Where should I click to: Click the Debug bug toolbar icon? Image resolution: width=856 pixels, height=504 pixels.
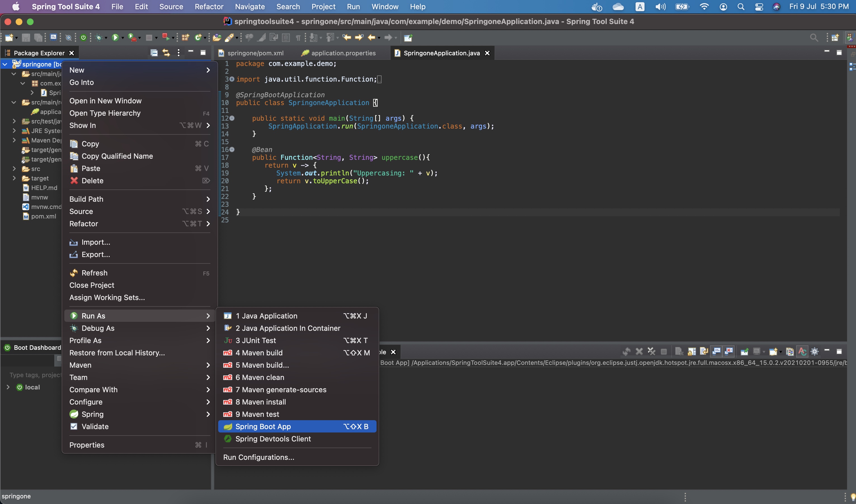(x=99, y=37)
